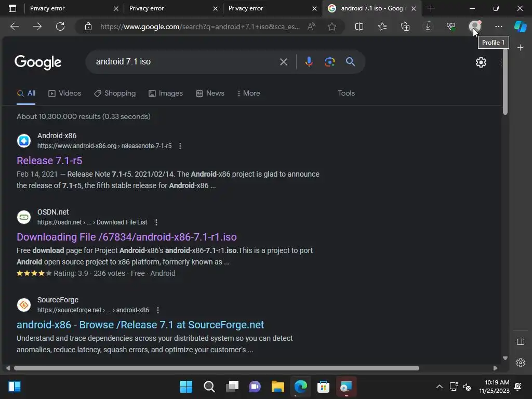This screenshot has width=532, height=399.
Task: Open Read aloud in address bar
Action: pos(311,26)
